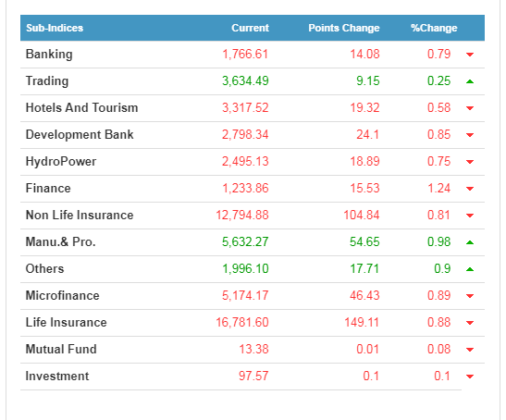Click the red down arrow for Life Insurance
The width and height of the screenshot is (506, 420).
click(470, 323)
